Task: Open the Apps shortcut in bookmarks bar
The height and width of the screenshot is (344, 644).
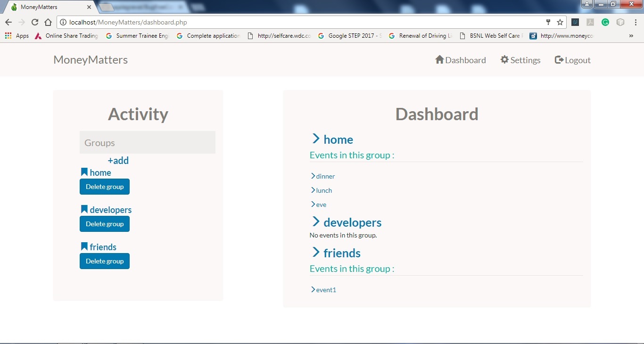Action: (x=17, y=36)
